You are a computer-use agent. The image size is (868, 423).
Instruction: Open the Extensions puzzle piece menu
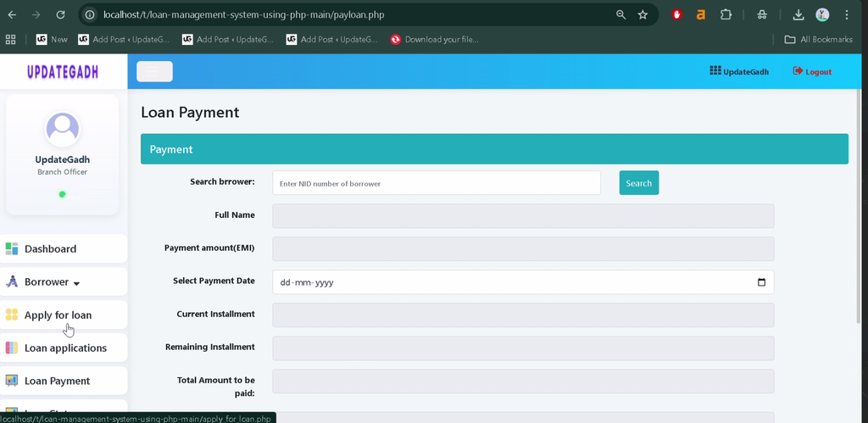click(726, 15)
